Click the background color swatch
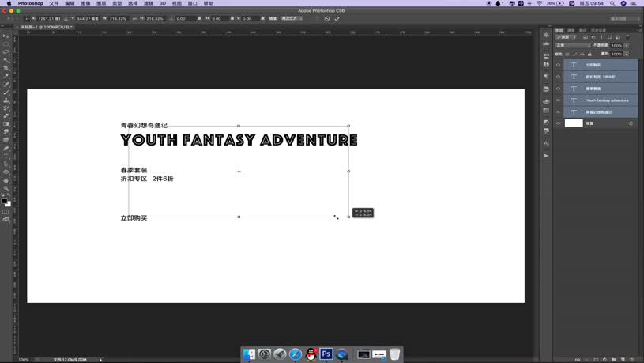 pos(9,204)
